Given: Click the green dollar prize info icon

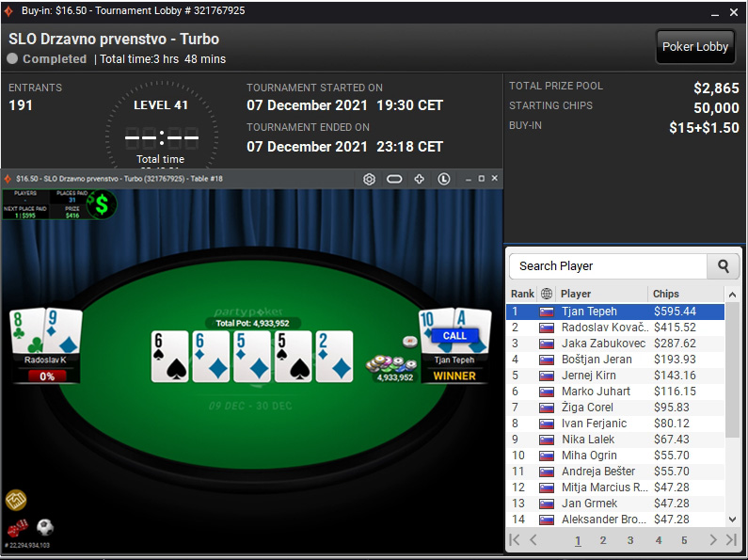Looking at the screenshot, I should coord(102,204).
